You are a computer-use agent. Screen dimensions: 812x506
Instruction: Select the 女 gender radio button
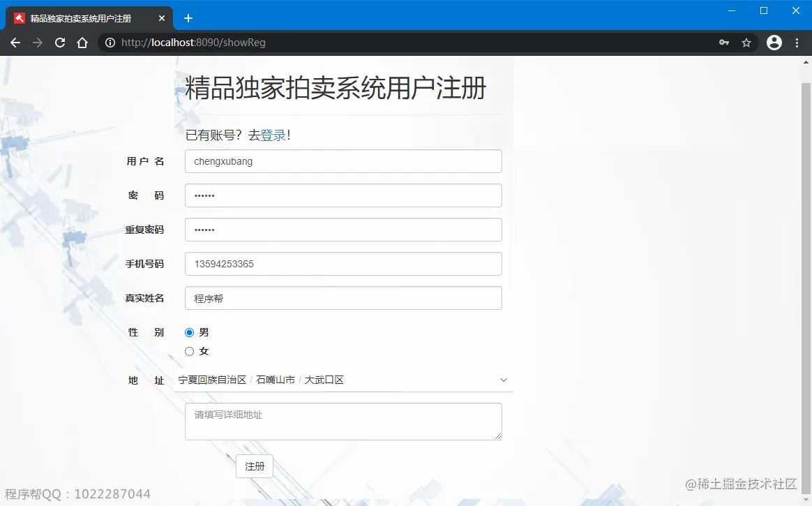pos(190,352)
